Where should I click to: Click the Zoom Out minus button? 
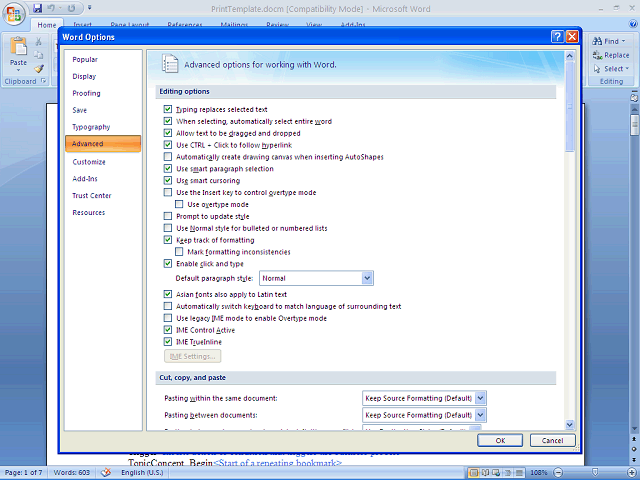pyautogui.click(x=558, y=473)
